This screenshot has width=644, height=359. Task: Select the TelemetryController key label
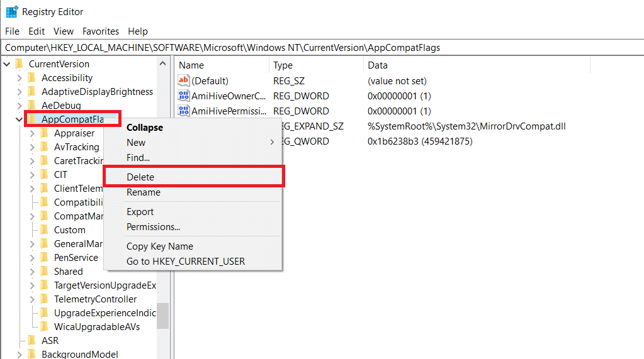tap(95, 299)
